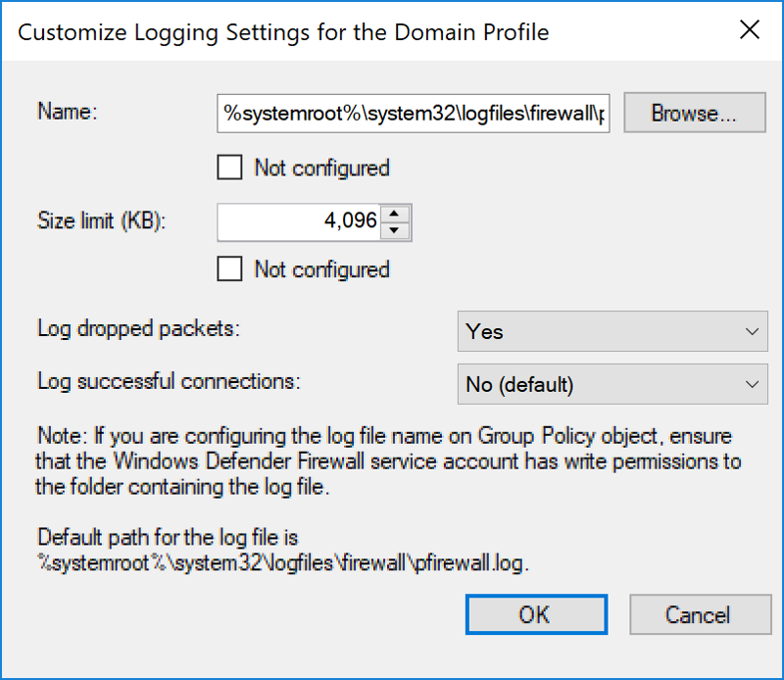Focus the log file Name path field
This screenshot has height=680, width=784.
[x=413, y=114]
